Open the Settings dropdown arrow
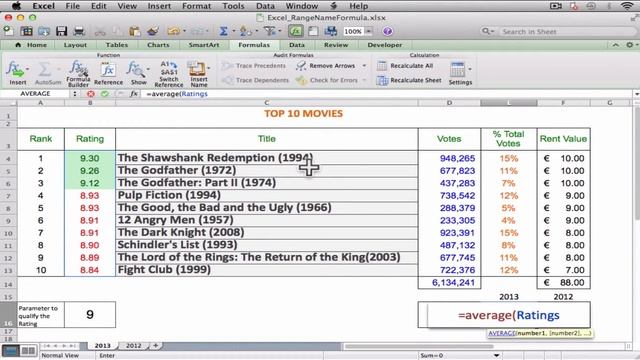 470,69
